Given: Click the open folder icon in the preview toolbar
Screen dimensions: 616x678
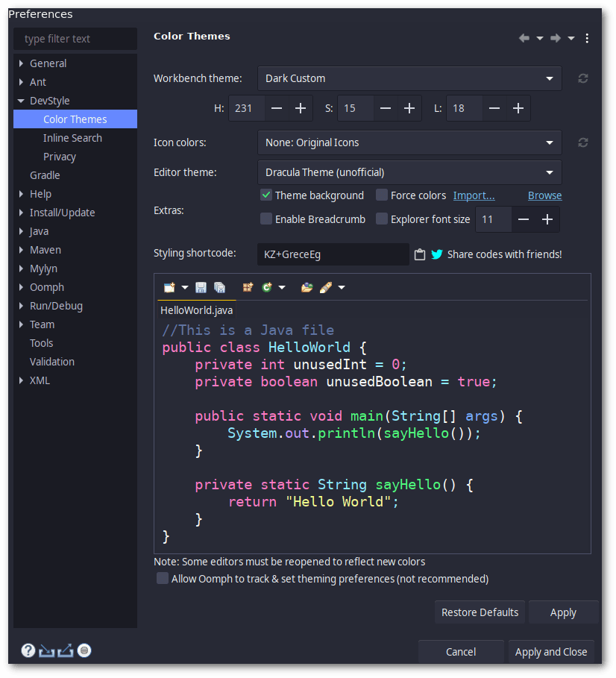Looking at the screenshot, I should coord(307,287).
